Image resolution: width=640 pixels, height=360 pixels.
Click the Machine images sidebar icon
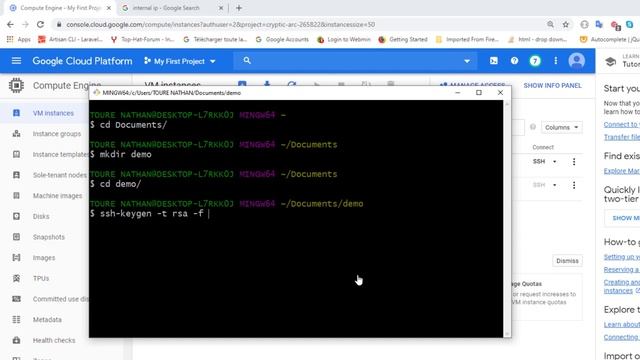(x=16, y=196)
